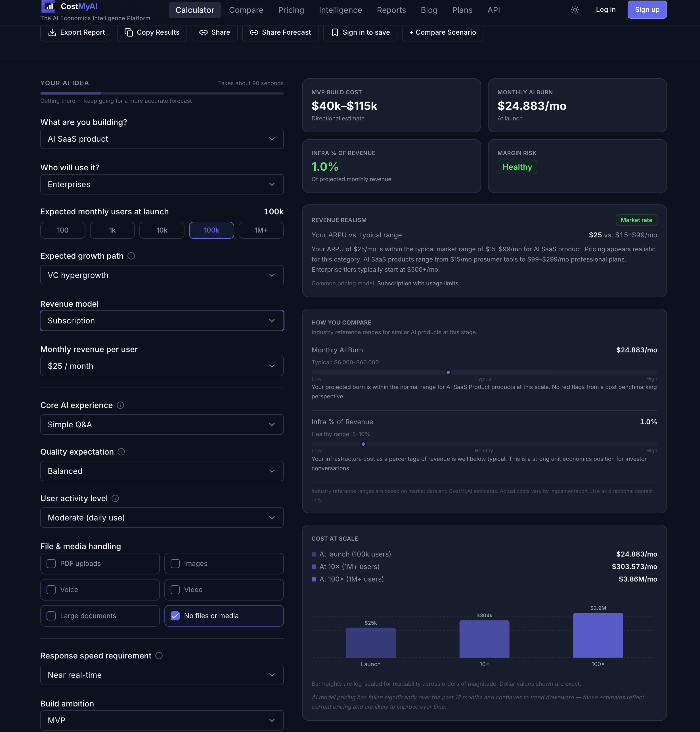
Task: Expand the Expected growth path dropdown
Action: (162, 275)
